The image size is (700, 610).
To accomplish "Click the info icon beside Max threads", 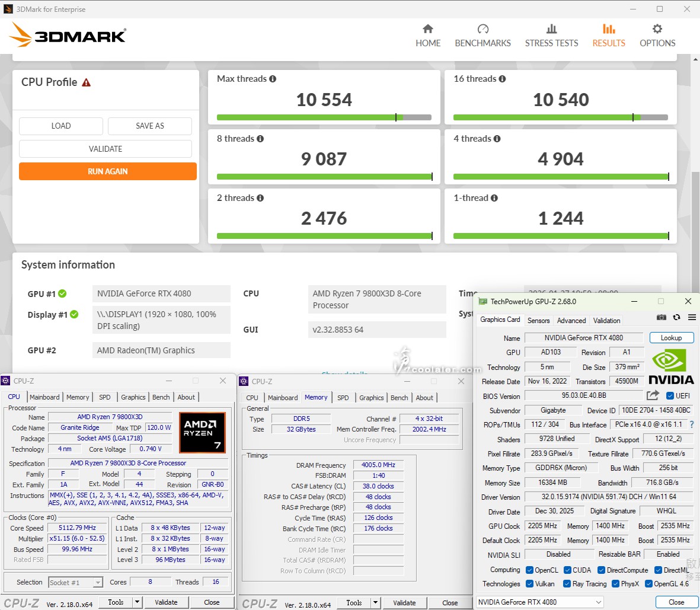I will pos(273,79).
